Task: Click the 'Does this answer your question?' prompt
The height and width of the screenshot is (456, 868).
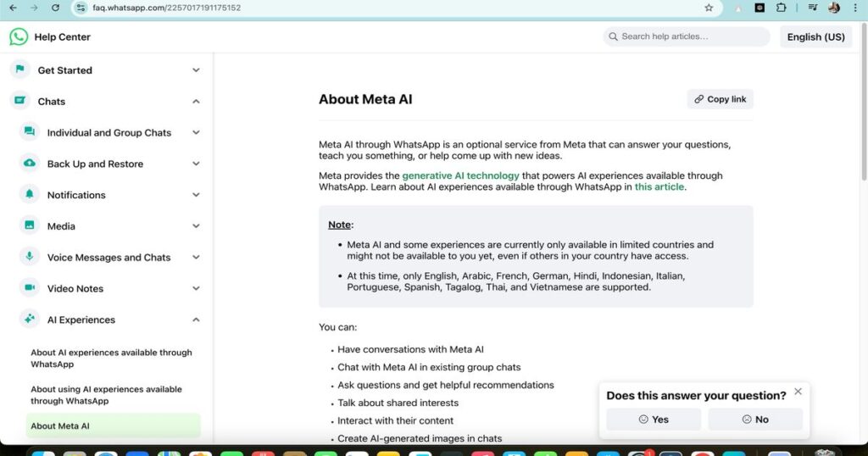Action: [696, 395]
